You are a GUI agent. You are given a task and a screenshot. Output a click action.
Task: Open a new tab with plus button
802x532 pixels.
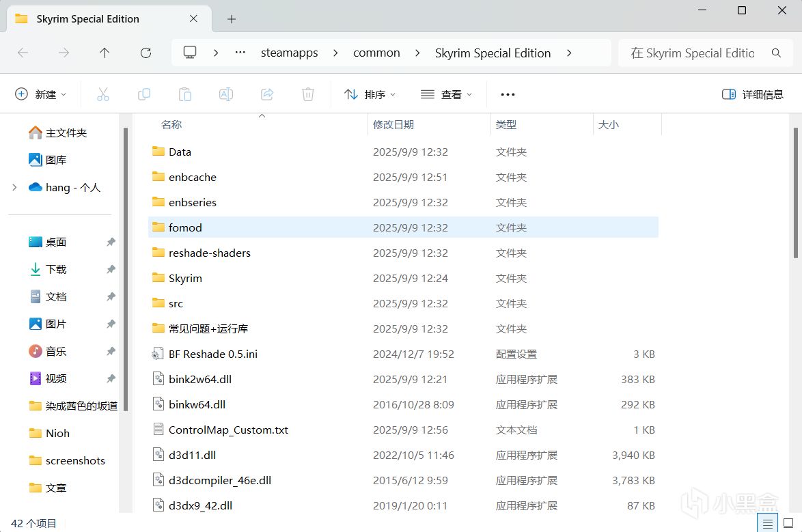pos(231,19)
